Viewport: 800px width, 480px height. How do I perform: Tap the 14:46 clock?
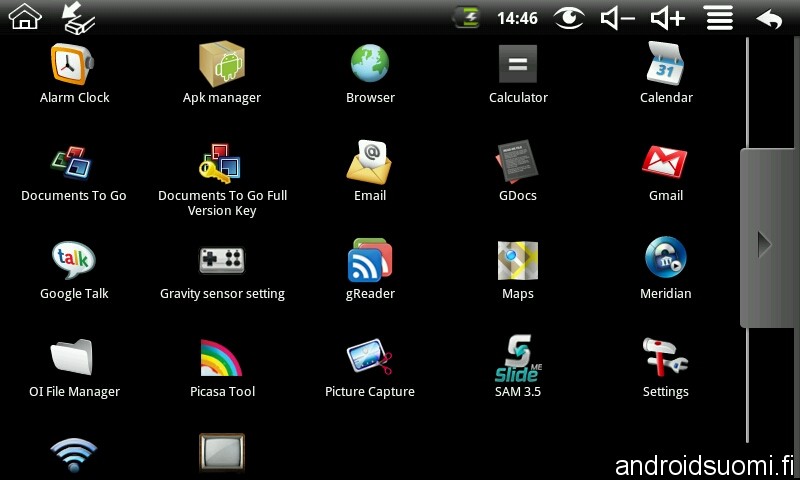[x=517, y=18]
